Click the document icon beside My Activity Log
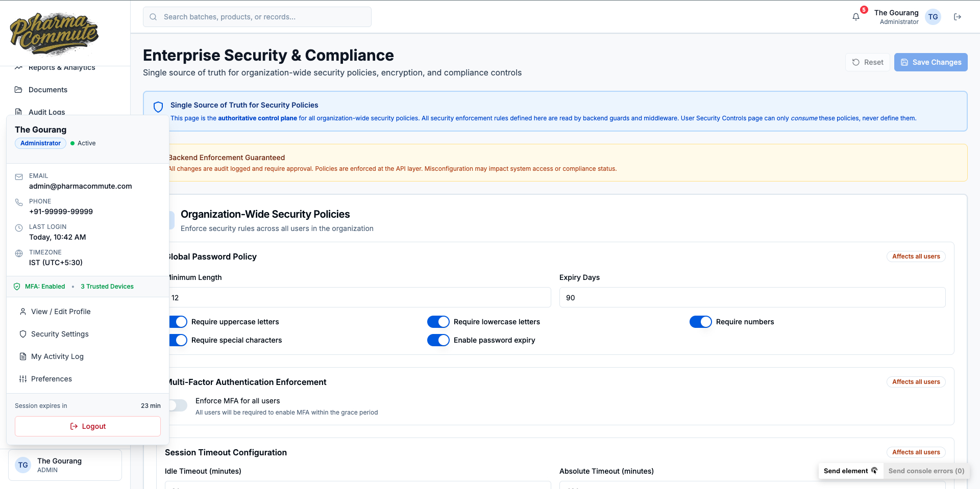980x489 pixels. pyautogui.click(x=23, y=356)
